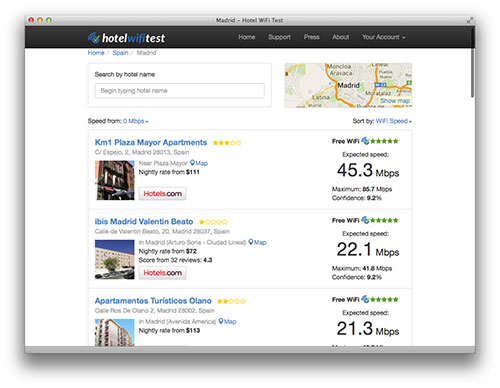This screenshot has height=388, width=500.
Task: Click address 'Calle de Valentin Beato, 20'
Action: [162, 231]
